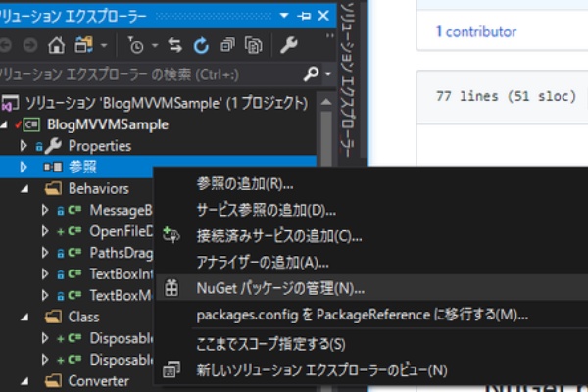Click the Solution Explorer scroll-up arrow
Screen dimensions: 588x392
(x=326, y=102)
